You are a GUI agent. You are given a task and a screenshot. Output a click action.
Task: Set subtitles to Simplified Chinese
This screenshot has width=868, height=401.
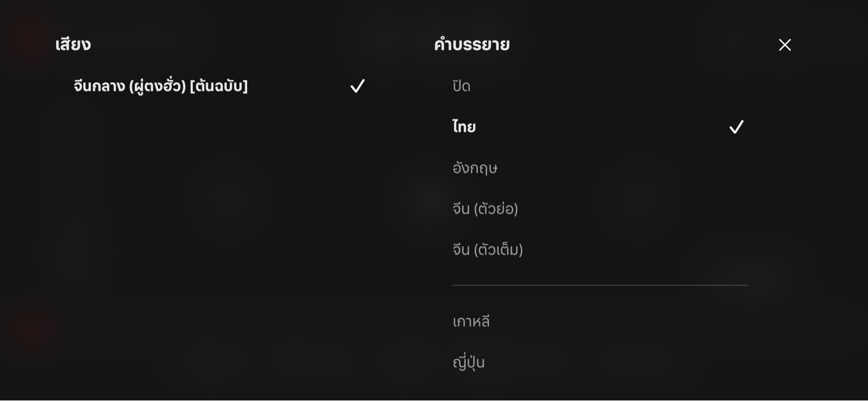(485, 209)
